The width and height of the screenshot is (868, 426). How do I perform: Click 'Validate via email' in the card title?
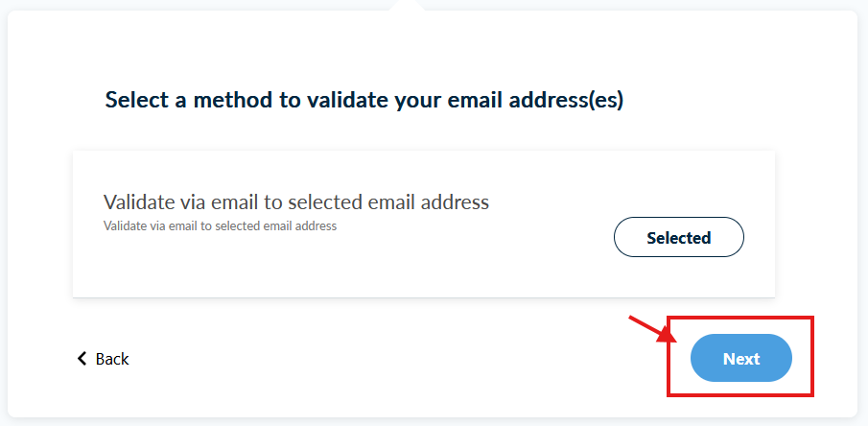[179, 202]
